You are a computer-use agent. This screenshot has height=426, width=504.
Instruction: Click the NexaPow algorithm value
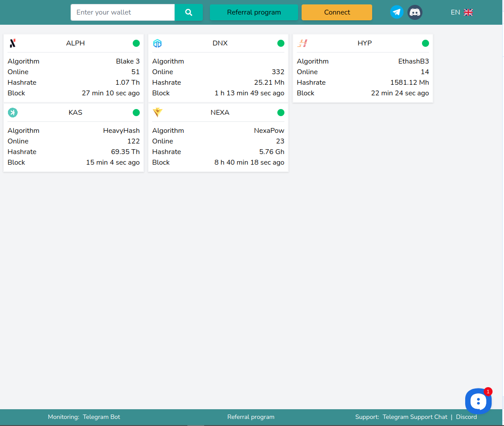click(269, 130)
